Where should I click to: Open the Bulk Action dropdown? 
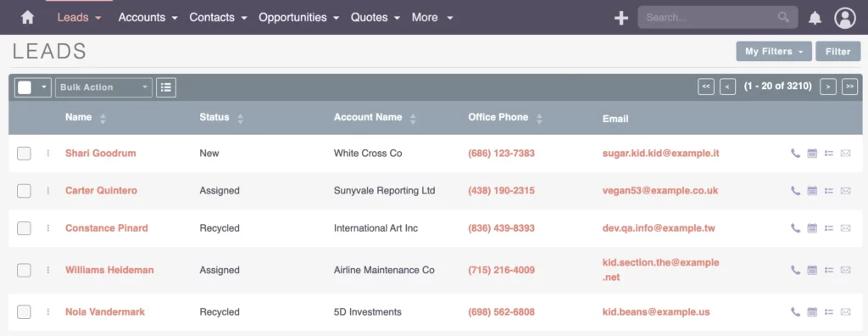pos(103,87)
